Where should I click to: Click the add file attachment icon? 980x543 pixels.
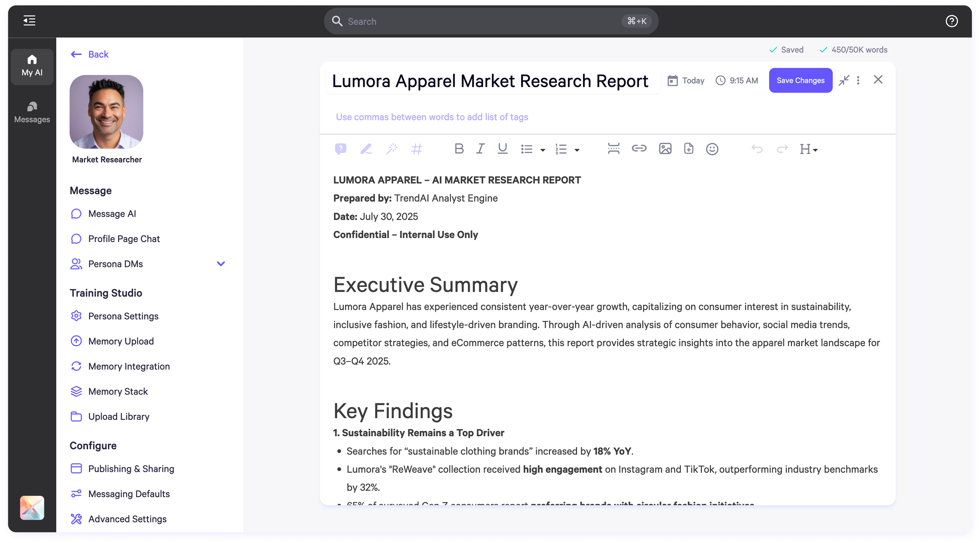689,149
